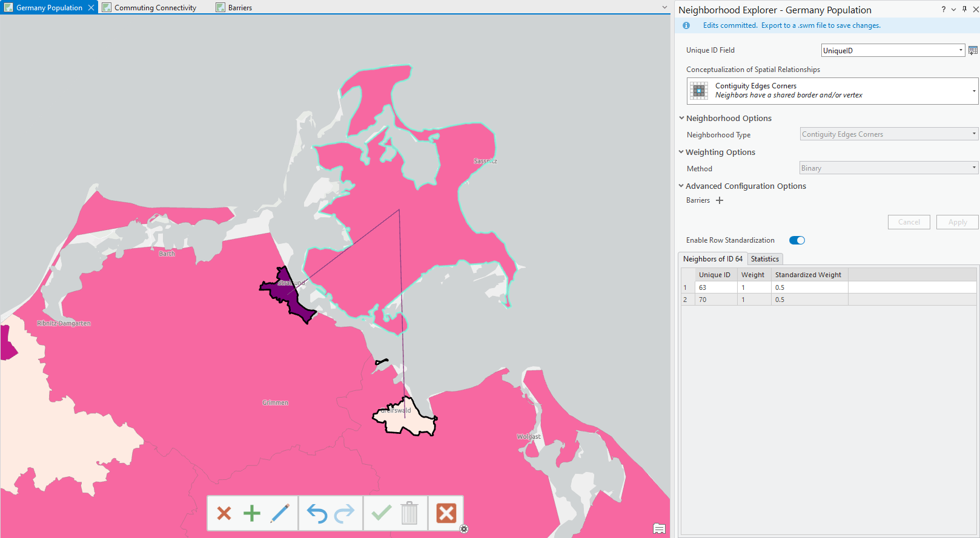
Task: Click the info icon beside Edits committed
Action: 686,25
